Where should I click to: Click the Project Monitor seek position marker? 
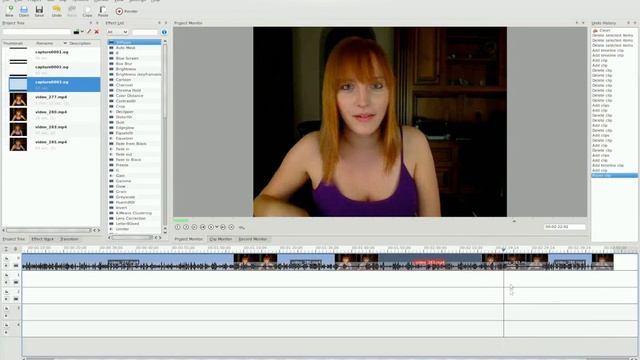click(x=514, y=221)
